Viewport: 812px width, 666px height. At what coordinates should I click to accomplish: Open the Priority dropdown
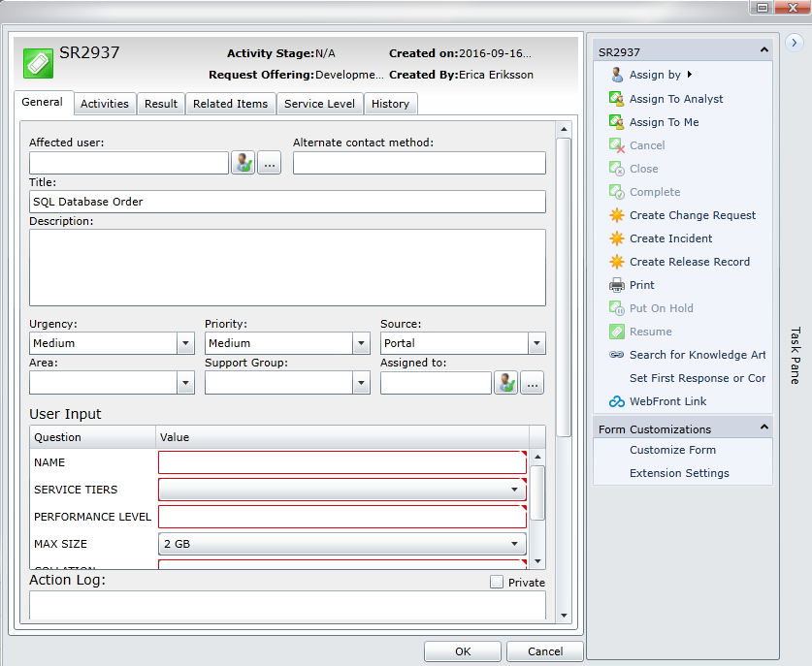(x=361, y=343)
